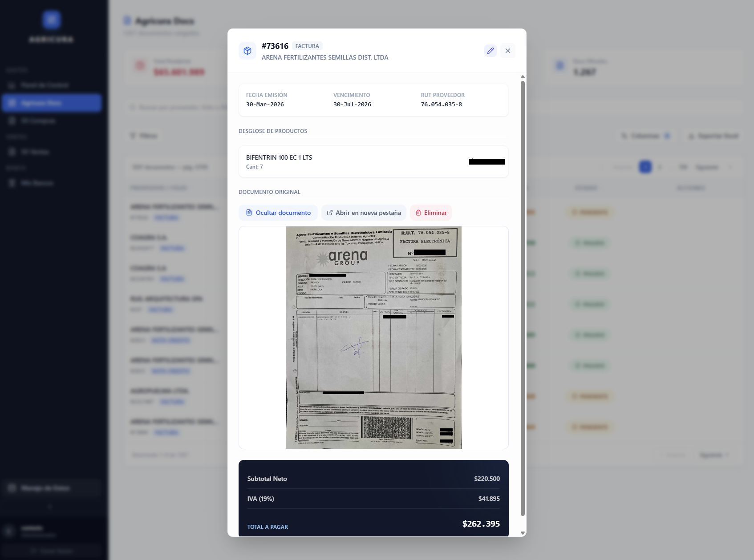The width and height of the screenshot is (754, 560).
Task: Click the pencil edit icon in the dialog header
Action: click(491, 51)
